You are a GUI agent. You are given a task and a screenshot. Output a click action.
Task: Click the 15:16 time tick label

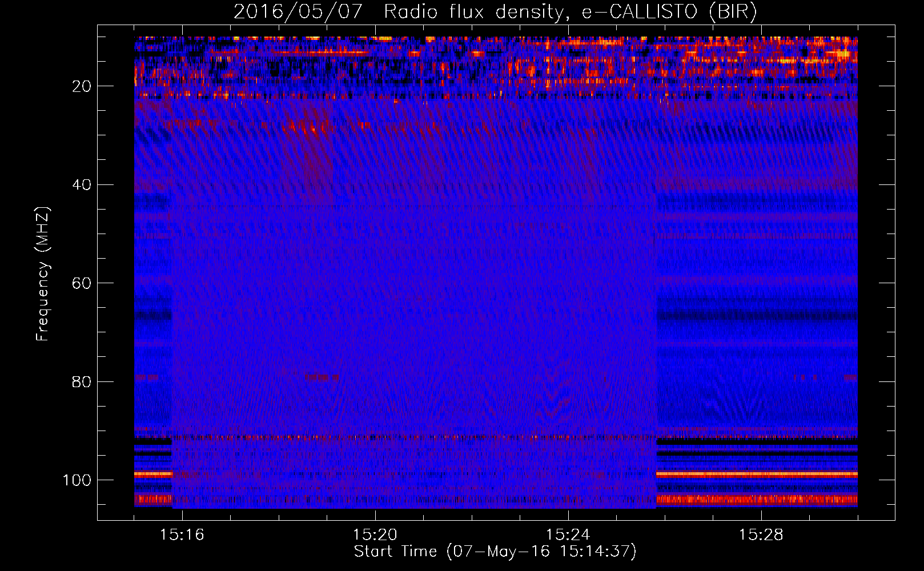(182, 535)
